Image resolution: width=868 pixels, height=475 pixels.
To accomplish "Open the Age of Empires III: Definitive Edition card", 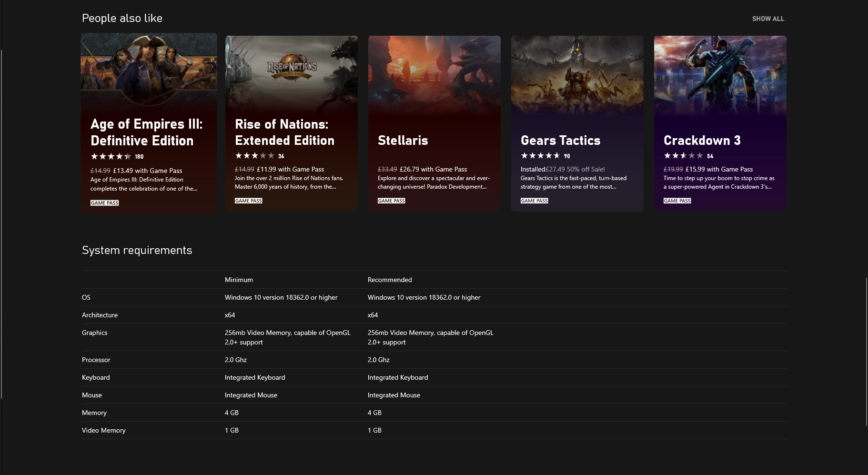I will (149, 123).
